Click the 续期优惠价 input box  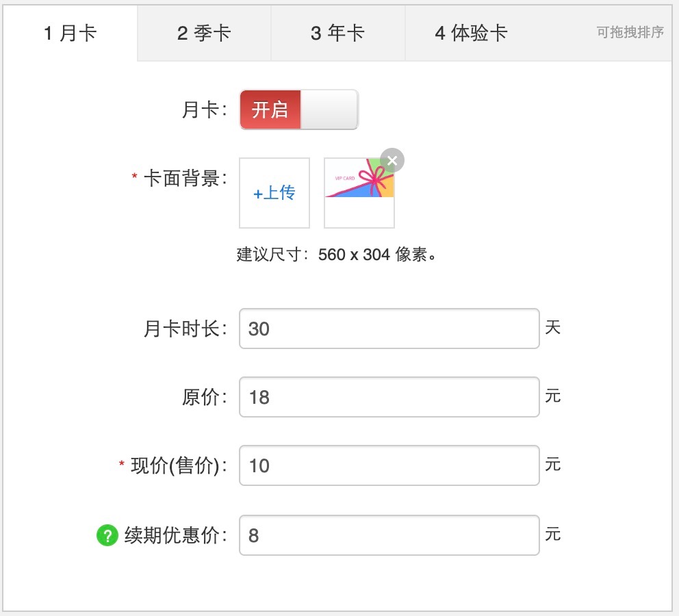[389, 535]
